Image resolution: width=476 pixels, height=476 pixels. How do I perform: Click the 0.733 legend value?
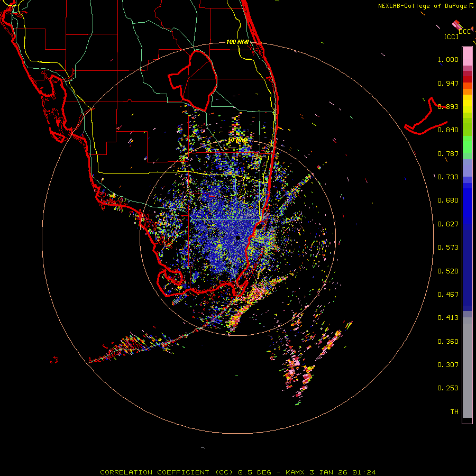coord(448,177)
